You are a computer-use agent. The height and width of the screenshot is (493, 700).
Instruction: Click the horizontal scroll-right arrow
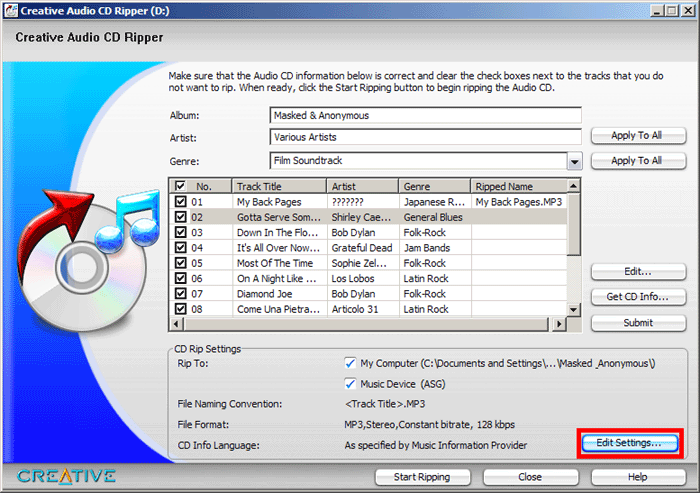pos(559,324)
